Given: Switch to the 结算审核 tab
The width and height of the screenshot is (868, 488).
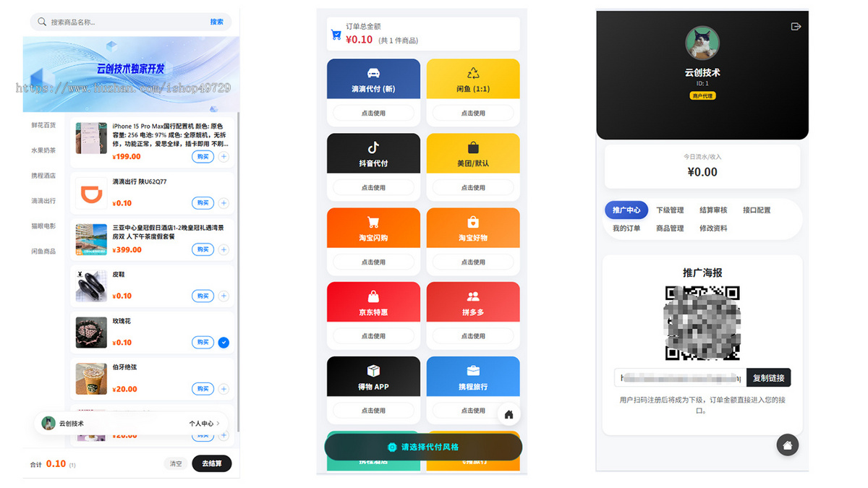Looking at the screenshot, I should coord(713,210).
